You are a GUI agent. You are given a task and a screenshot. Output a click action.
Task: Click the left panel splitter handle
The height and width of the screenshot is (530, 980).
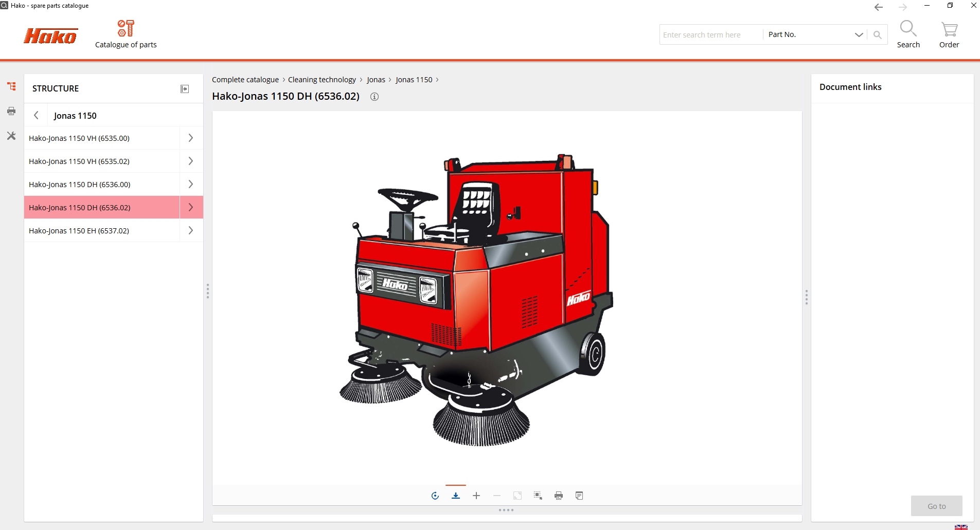[x=208, y=291]
